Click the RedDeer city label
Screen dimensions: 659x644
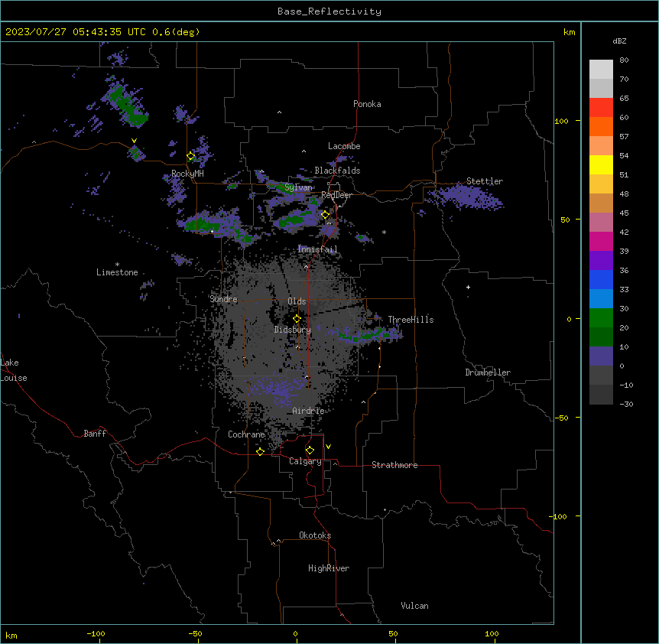pos(336,195)
